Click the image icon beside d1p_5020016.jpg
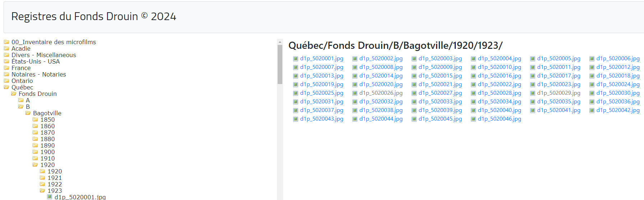 [473, 76]
